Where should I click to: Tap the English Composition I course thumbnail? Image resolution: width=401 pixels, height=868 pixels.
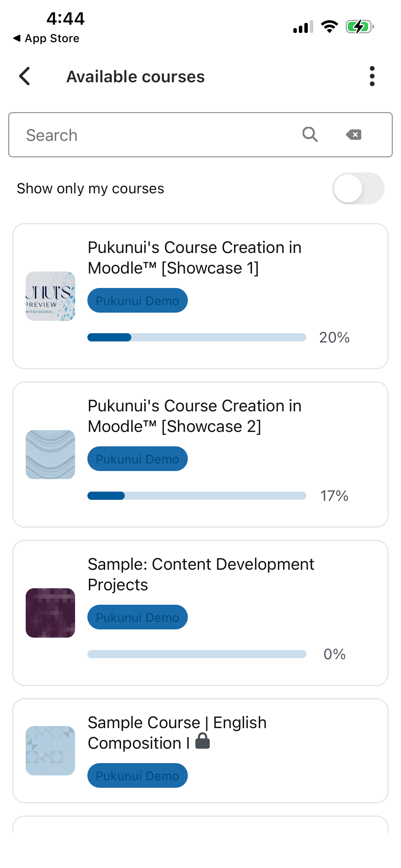point(50,751)
